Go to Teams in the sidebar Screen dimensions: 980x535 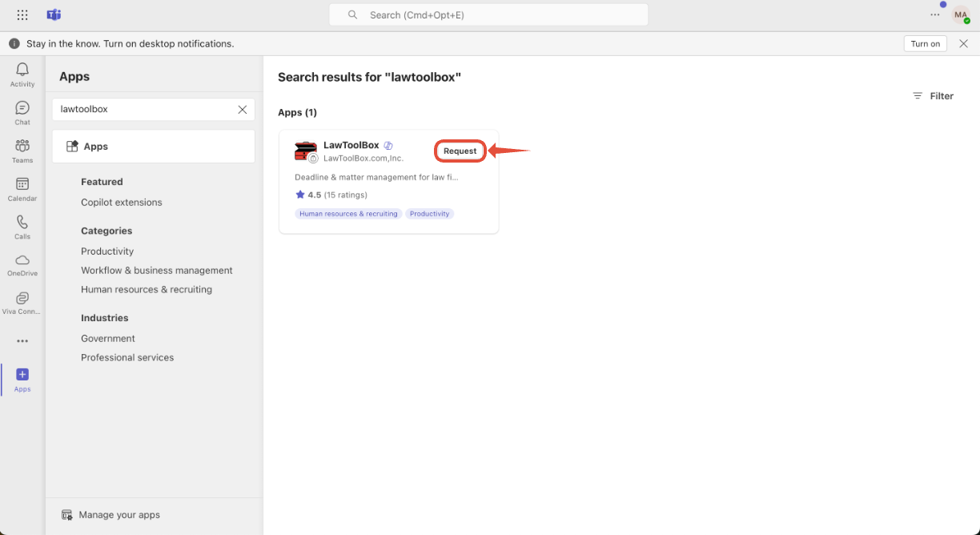[x=22, y=151]
